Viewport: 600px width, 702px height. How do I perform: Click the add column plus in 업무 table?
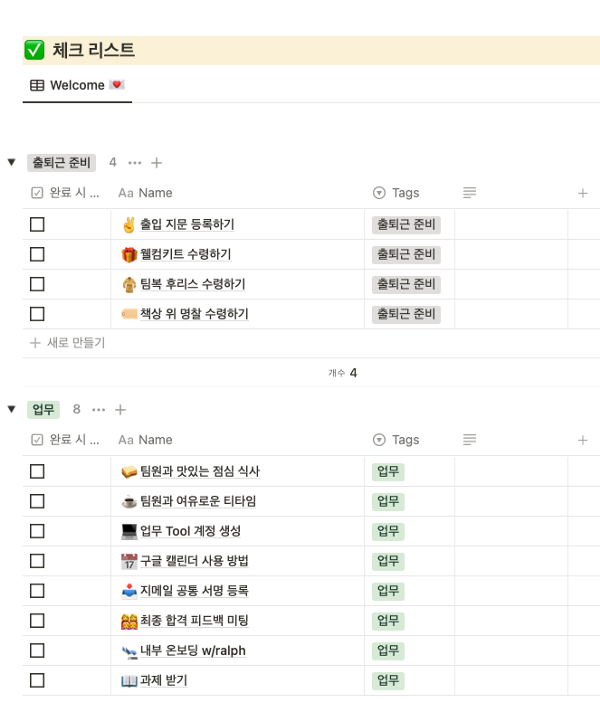pos(583,440)
